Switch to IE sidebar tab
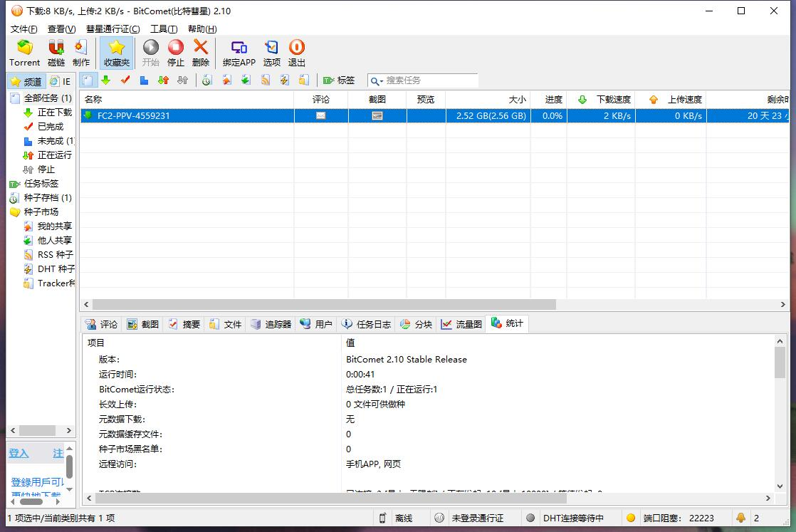The width and height of the screenshot is (796, 532). 61,81
